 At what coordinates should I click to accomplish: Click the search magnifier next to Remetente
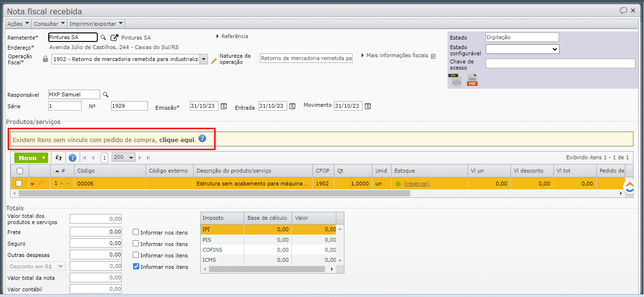tap(104, 38)
